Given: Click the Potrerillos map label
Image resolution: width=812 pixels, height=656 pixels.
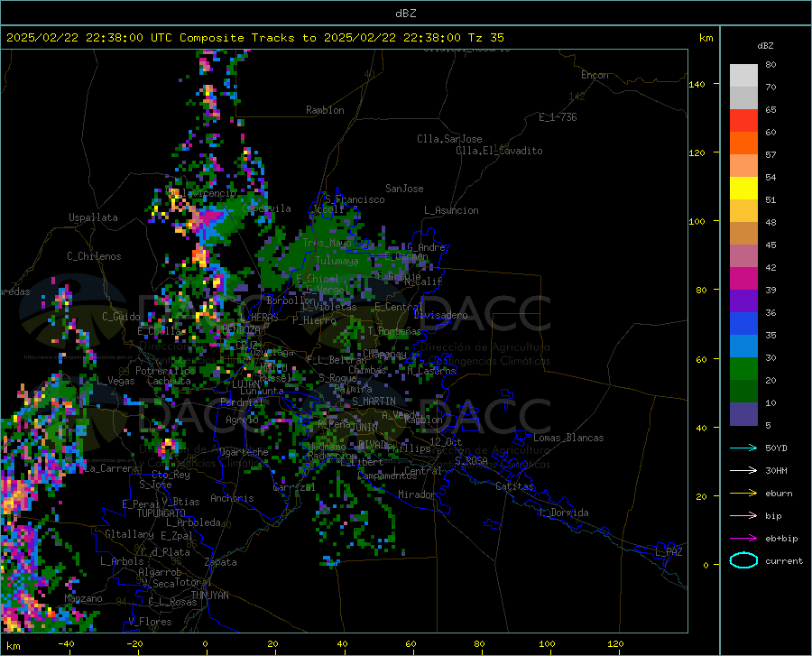Looking at the screenshot, I should tap(165, 371).
